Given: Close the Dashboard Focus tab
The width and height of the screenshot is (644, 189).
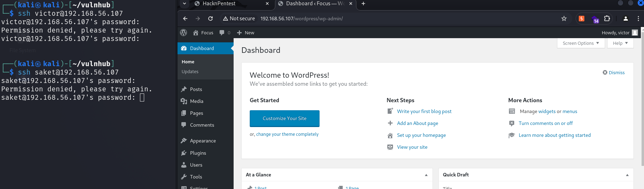Looking at the screenshot, I should tap(350, 3).
